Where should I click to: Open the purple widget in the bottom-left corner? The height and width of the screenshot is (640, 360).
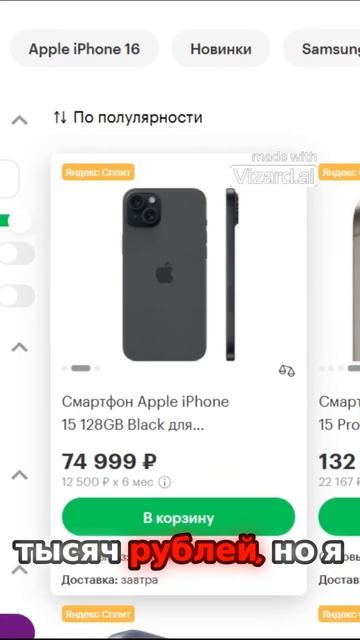pos(16,627)
